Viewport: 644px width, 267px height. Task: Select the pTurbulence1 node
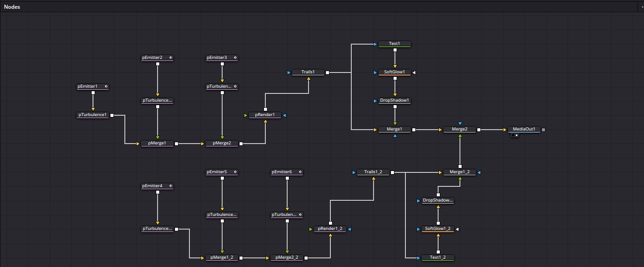(92, 115)
